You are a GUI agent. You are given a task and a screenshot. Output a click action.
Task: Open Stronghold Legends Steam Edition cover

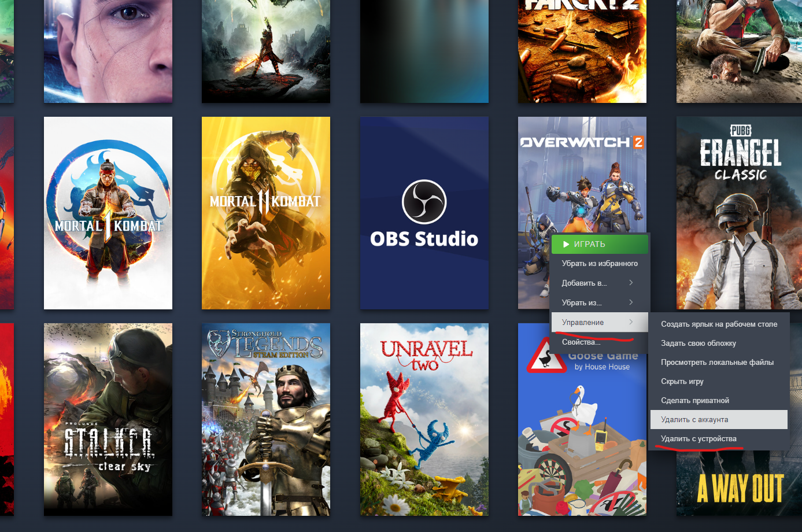tap(266, 419)
